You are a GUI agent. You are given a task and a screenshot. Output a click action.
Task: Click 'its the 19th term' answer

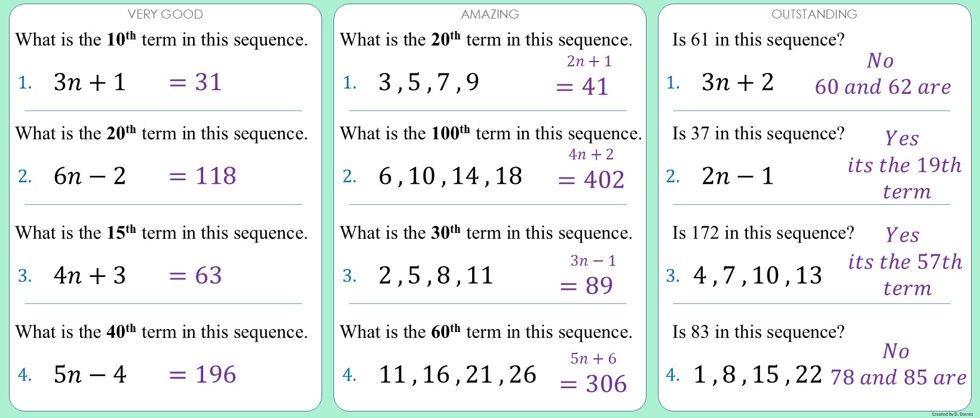coord(905,165)
